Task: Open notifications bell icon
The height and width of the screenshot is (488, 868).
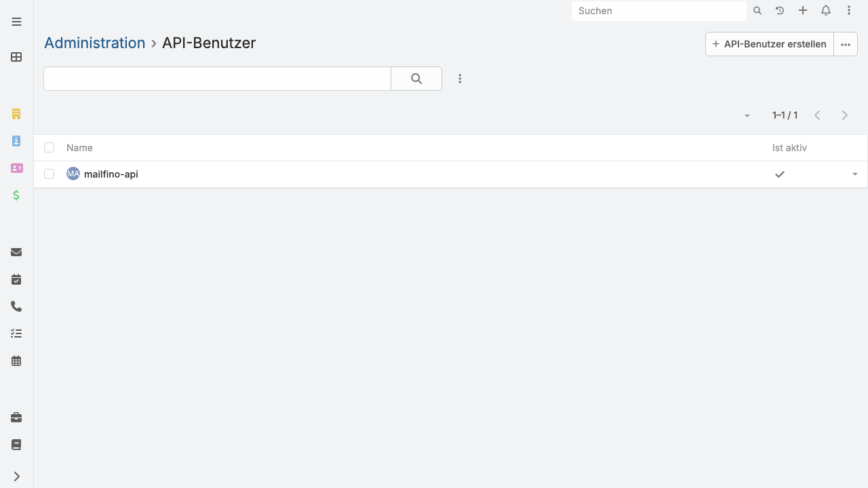Action: [x=826, y=11]
